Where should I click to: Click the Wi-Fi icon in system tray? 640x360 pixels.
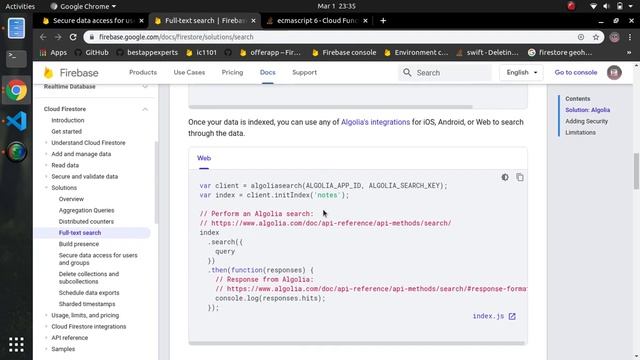(x=593, y=6)
